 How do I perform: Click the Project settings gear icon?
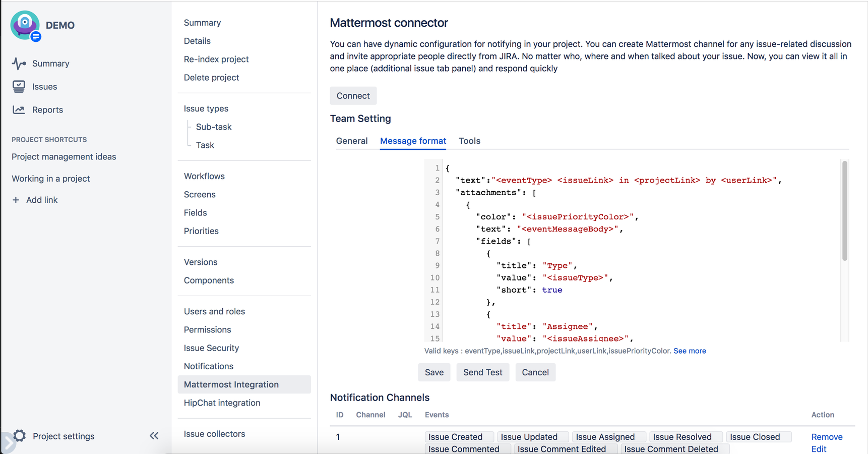tap(20, 436)
